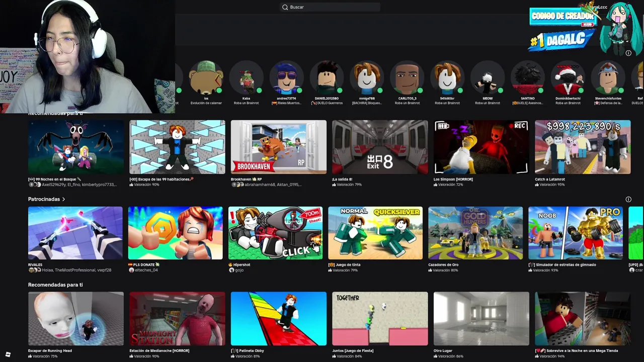Click info icon below the creator code banner

628,53
